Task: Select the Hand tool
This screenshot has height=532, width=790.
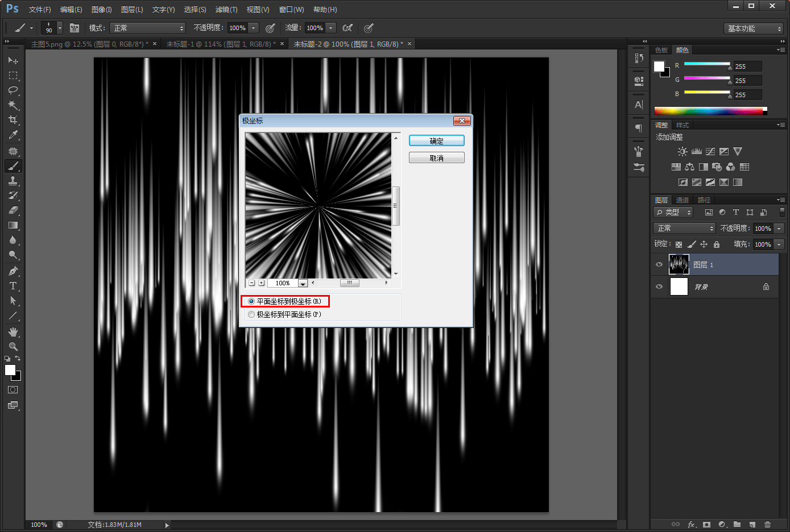Action: 13,332
